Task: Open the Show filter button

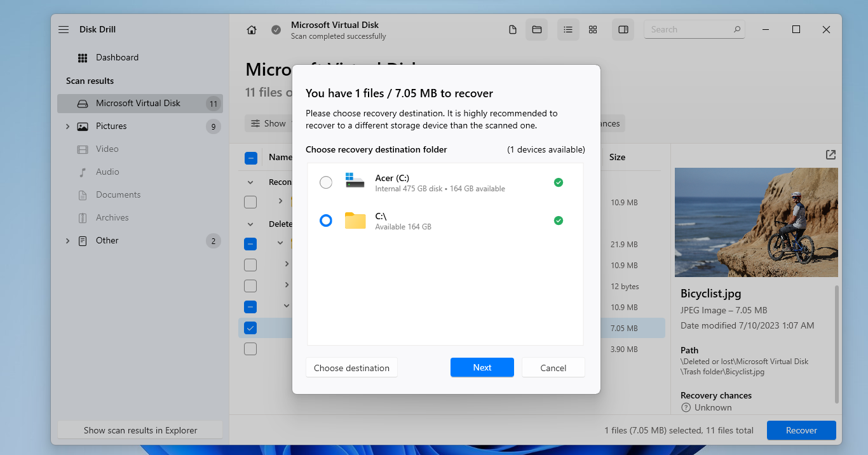Action: pyautogui.click(x=268, y=123)
